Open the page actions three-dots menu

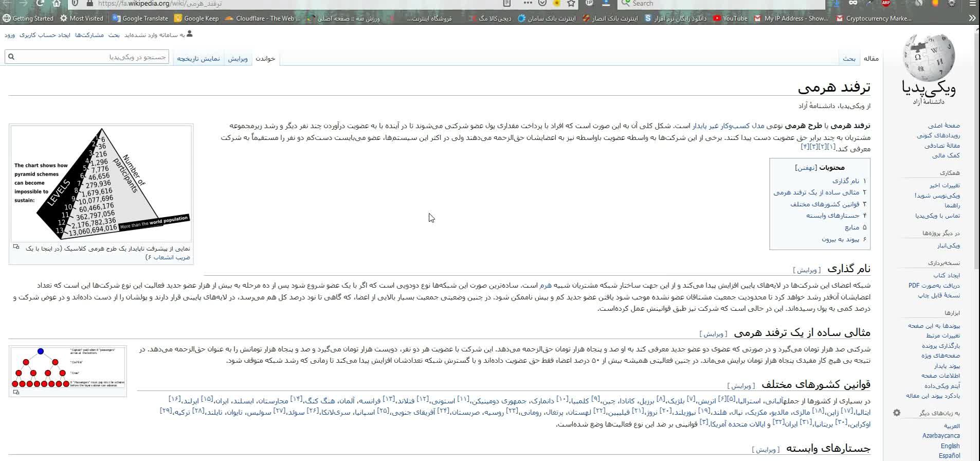tap(528, 3)
